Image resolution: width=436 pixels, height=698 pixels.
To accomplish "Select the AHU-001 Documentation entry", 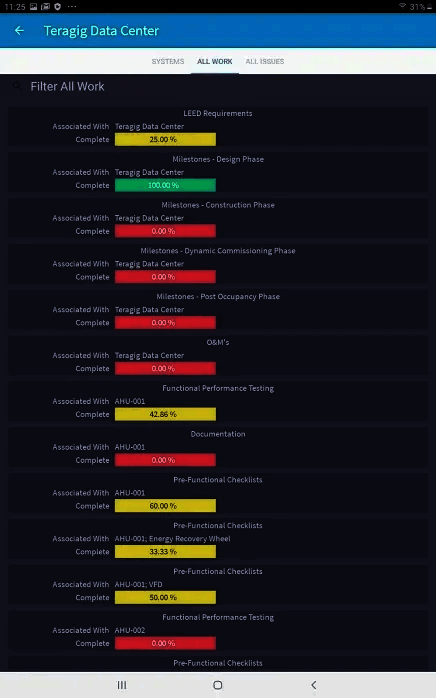I will (218, 447).
